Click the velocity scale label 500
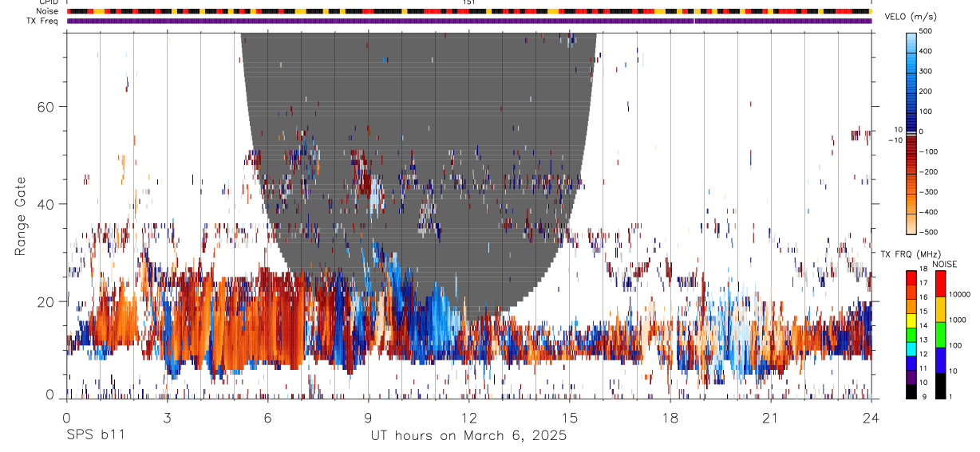Screen dimensions: 980x452 926,31
